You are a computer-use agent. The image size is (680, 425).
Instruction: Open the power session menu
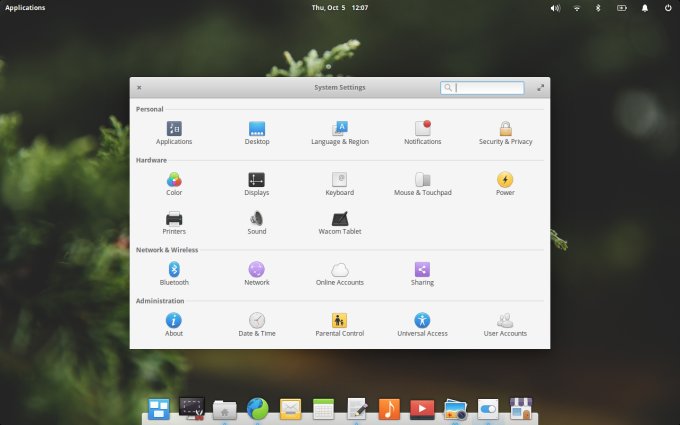pos(668,8)
